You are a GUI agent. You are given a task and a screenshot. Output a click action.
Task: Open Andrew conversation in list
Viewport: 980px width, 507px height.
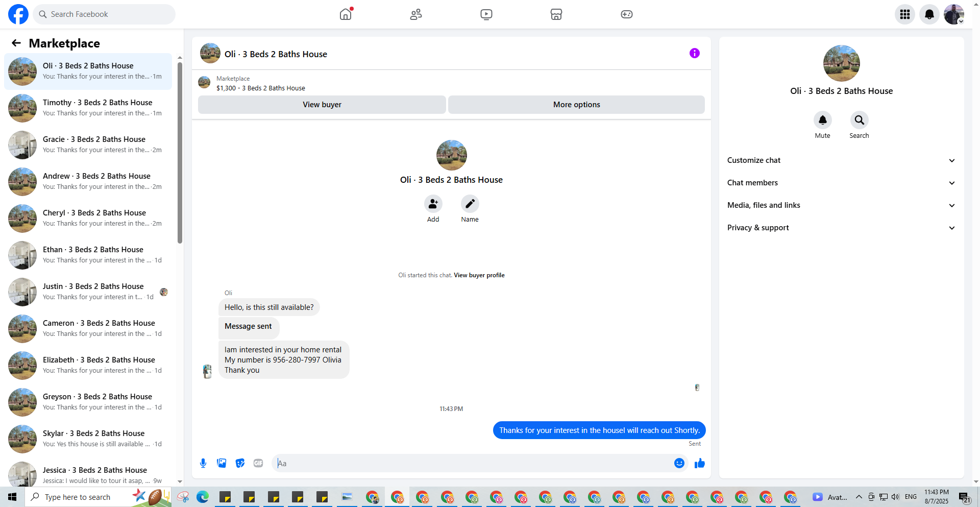pos(88,182)
